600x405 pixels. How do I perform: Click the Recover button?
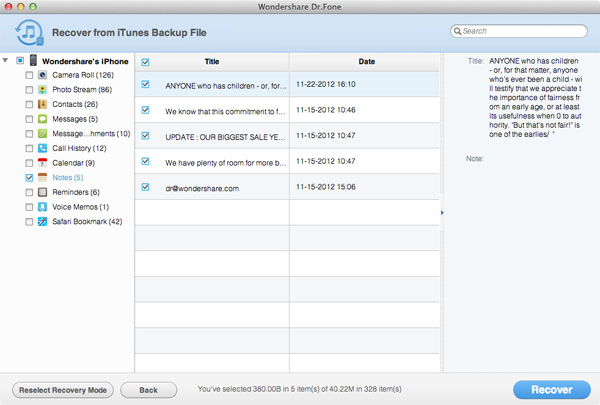[551, 390]
